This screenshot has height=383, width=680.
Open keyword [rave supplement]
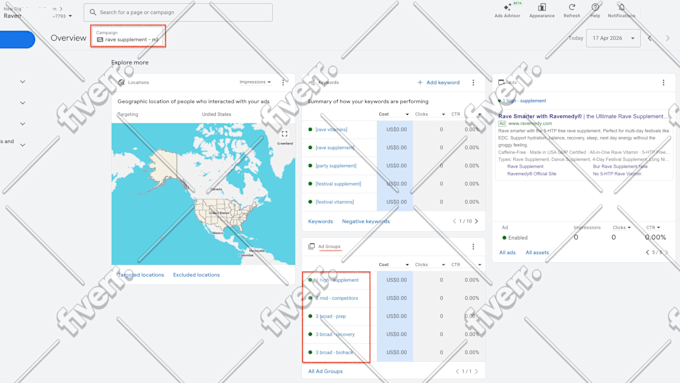(335, 147)
